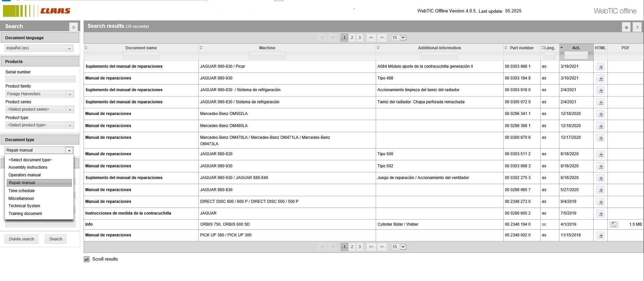The height and width of the screenshot is (281, 644).
Task: Go to next results page in top pager
Action: pyautogui.click(x=371, y=38)
